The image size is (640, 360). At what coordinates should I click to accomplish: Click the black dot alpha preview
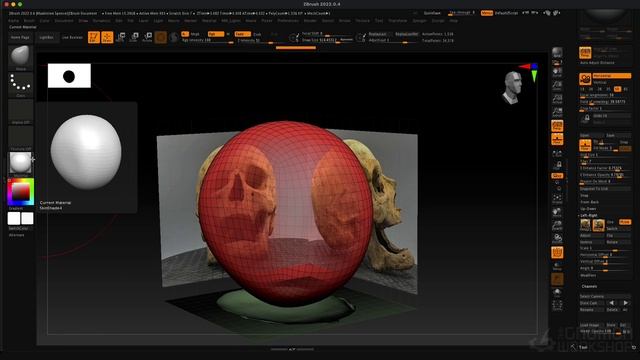[69, 76]
